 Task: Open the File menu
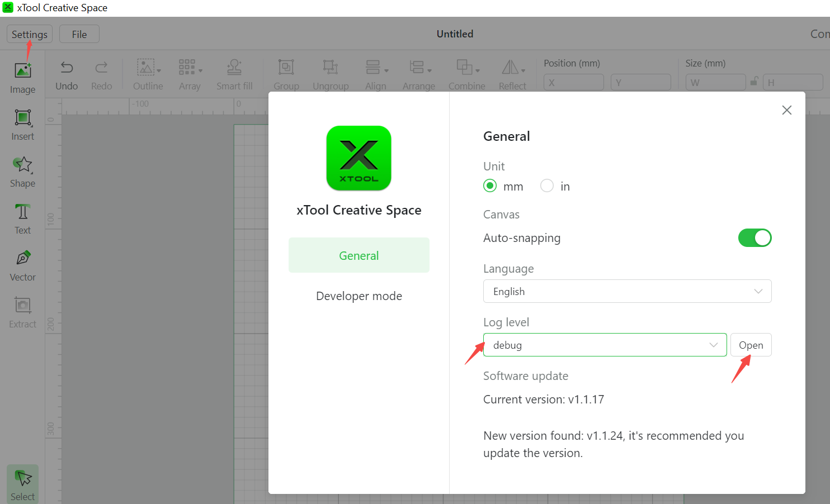[79, 34]
